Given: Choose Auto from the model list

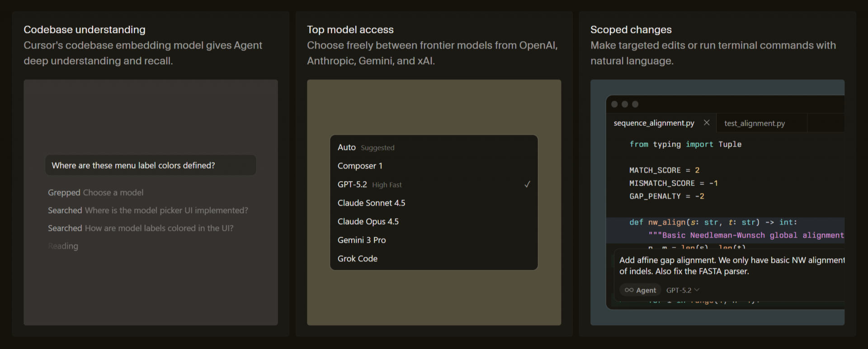Looking at the screenshot, I should tap(347, 148).
